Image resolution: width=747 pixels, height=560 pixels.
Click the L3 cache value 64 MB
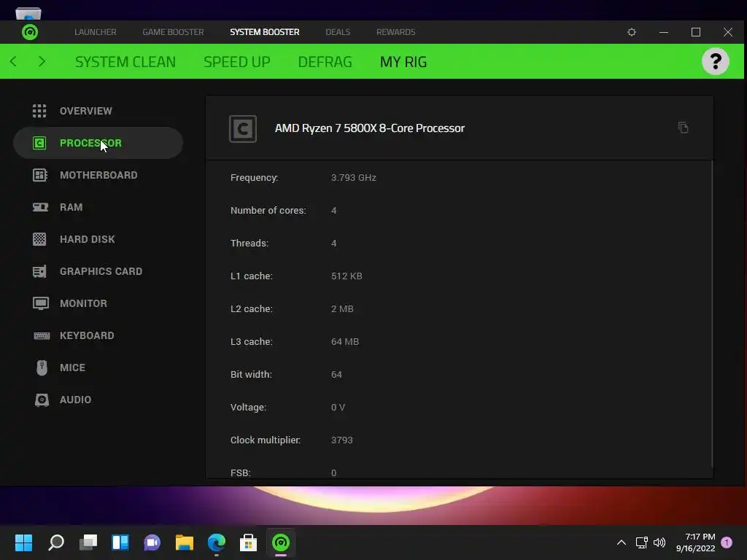tap(345, 342)
